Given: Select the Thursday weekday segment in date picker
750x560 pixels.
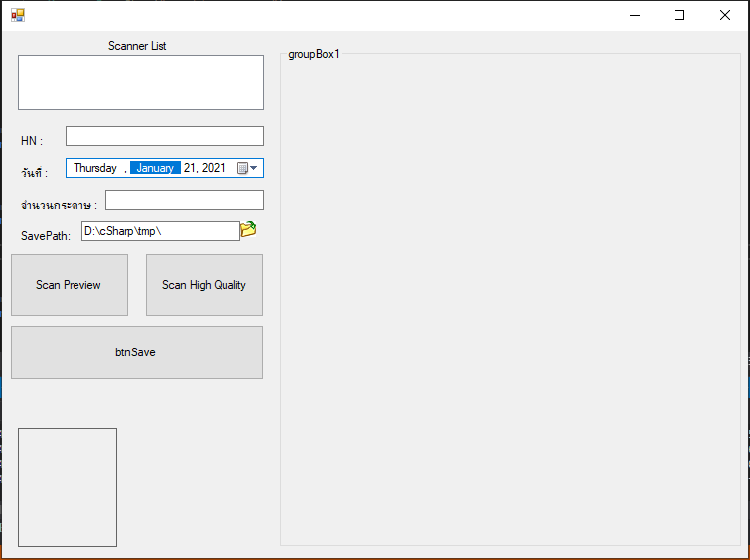Looking at the screenshot, I should pos(95,168).
